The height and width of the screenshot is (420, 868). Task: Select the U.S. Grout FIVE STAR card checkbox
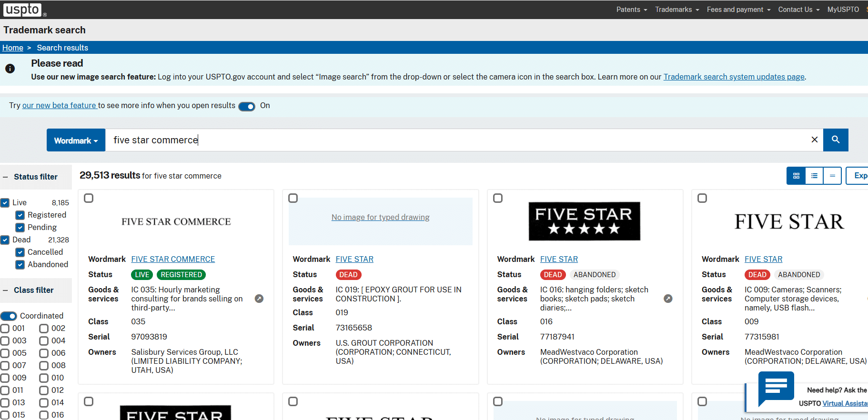click(293, 198)
